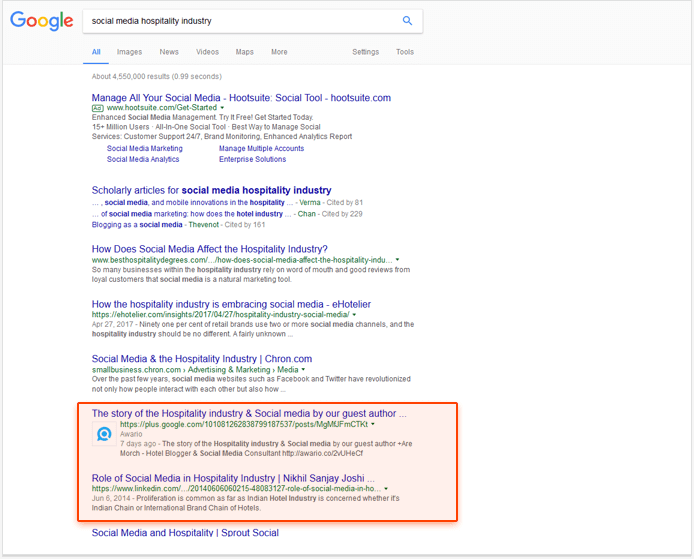Click the Awario label under the Google+ URL
This screenshot has width=694, height=559.
[131, 434]
